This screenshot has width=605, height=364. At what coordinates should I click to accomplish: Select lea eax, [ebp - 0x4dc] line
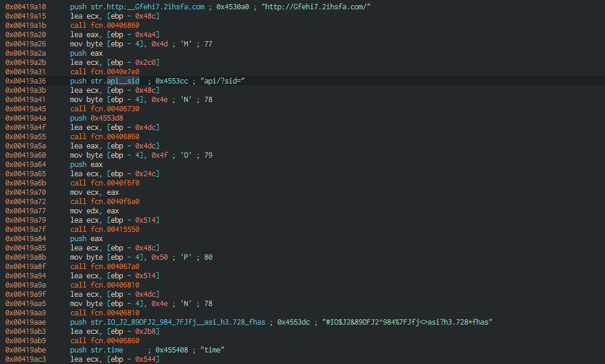(x=115, y=145)
